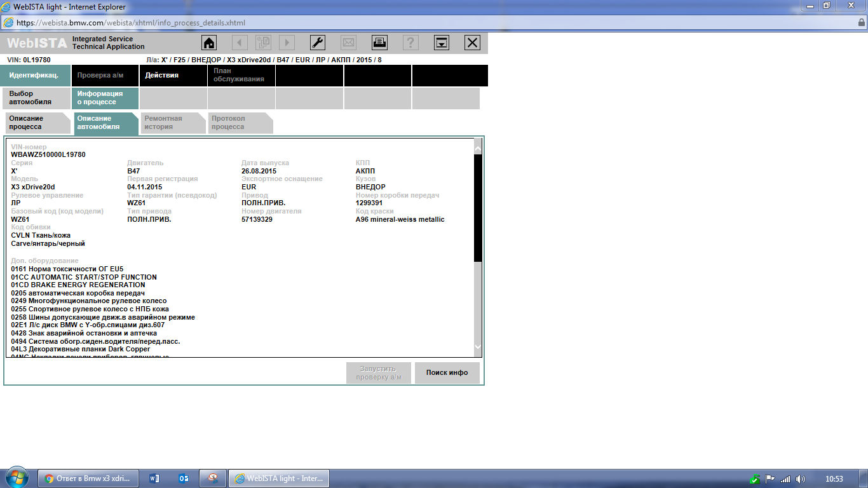Click the printer icon in toolbar
The width and height of the screenshot is (868, 488).
(379, 43)
